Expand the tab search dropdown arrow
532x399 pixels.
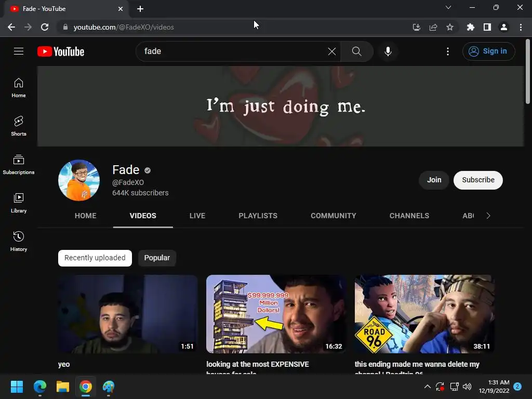click(448, 7)
